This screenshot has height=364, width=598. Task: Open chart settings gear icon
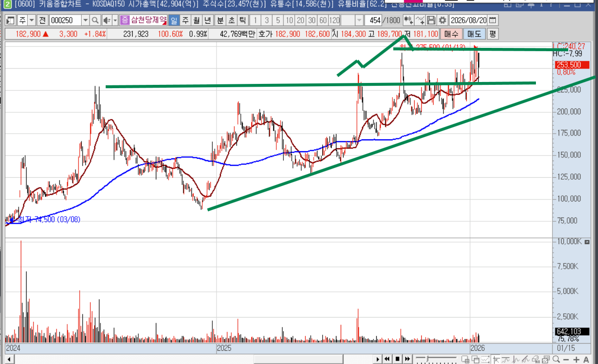(443, 20)
